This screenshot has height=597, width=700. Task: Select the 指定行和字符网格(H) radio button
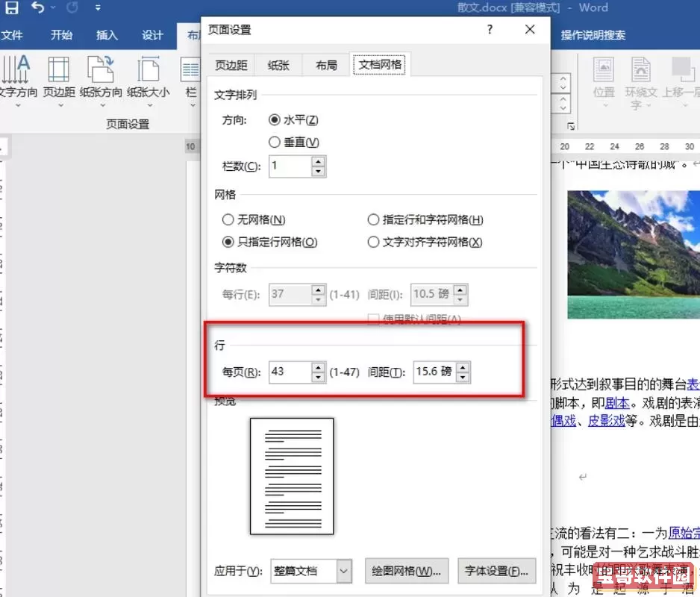tap(373, 219)
